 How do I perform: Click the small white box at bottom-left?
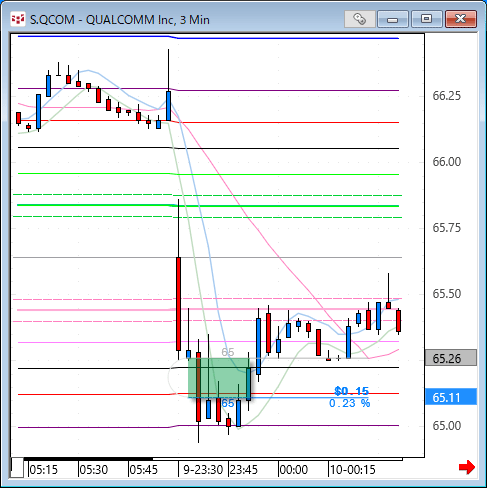pos(17,468)
